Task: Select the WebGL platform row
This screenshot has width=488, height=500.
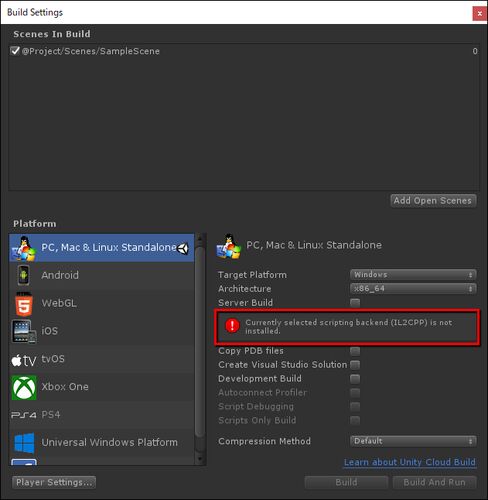Action: [102, 304]
